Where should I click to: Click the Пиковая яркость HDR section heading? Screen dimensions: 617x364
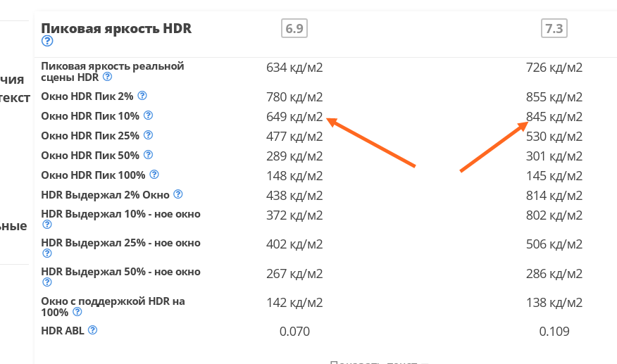tap(116, 28)
